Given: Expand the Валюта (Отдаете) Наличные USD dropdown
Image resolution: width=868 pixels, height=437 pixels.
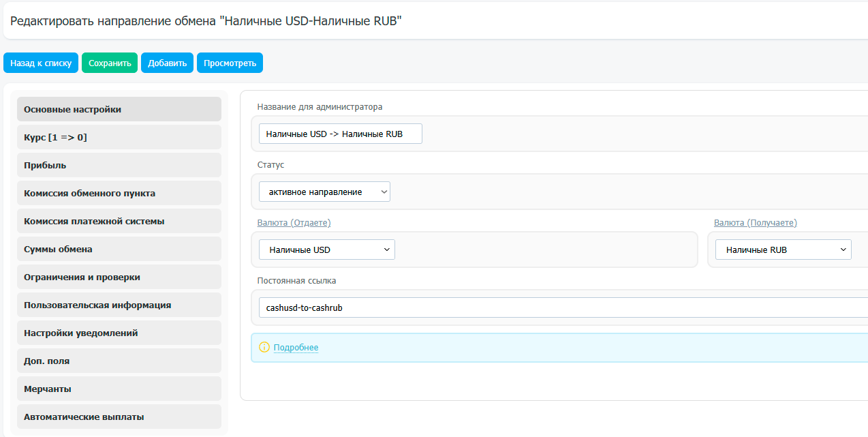Looking at the screenshot, I should pos(326,250).
